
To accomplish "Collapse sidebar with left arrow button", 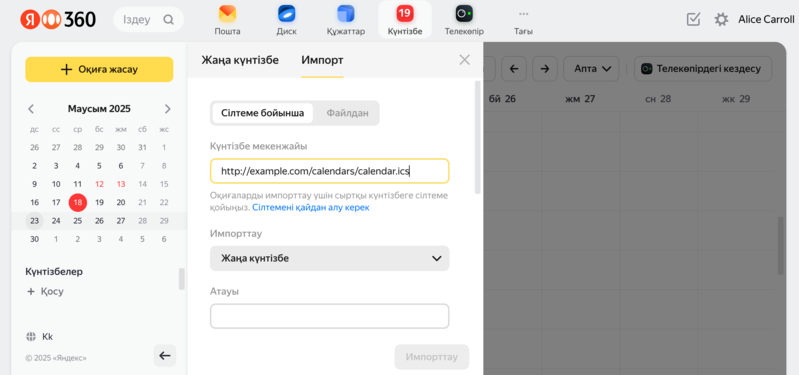I will click(x=165, y=356).
